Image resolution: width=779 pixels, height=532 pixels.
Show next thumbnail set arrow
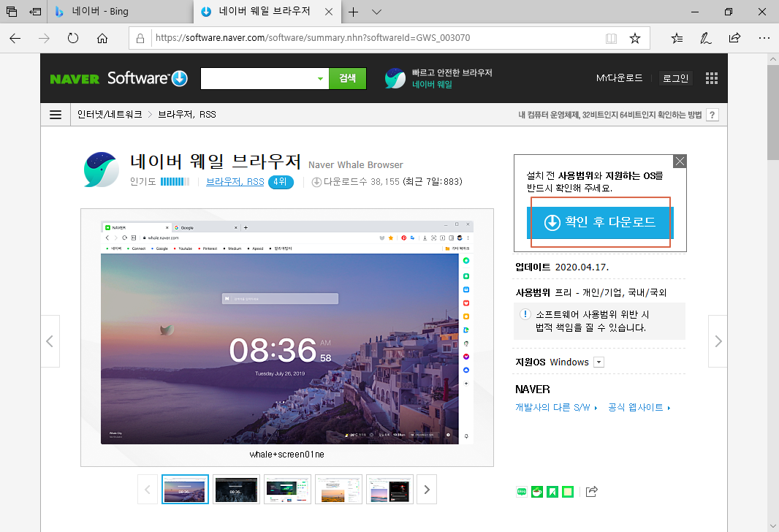click(x=427, y=490)
